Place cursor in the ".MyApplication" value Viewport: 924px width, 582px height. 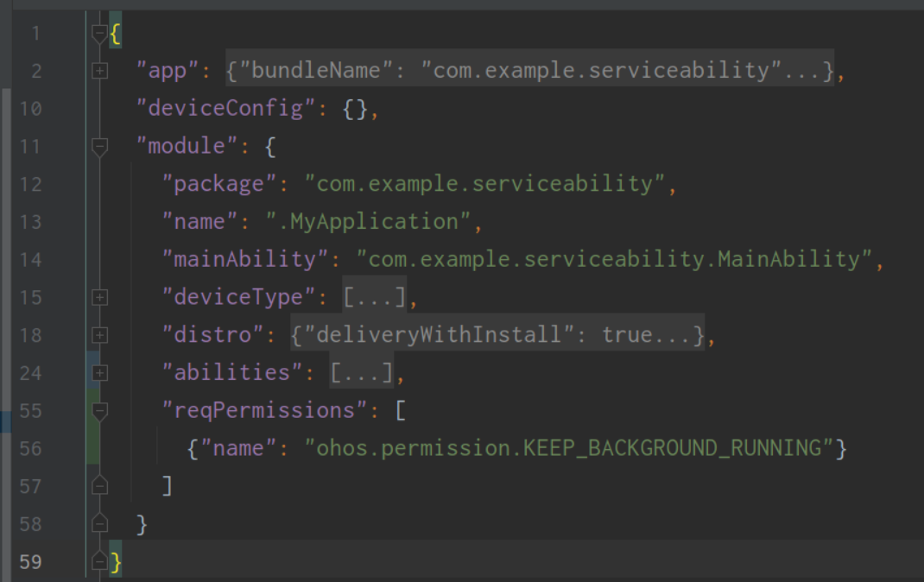(x=371, y=221)
